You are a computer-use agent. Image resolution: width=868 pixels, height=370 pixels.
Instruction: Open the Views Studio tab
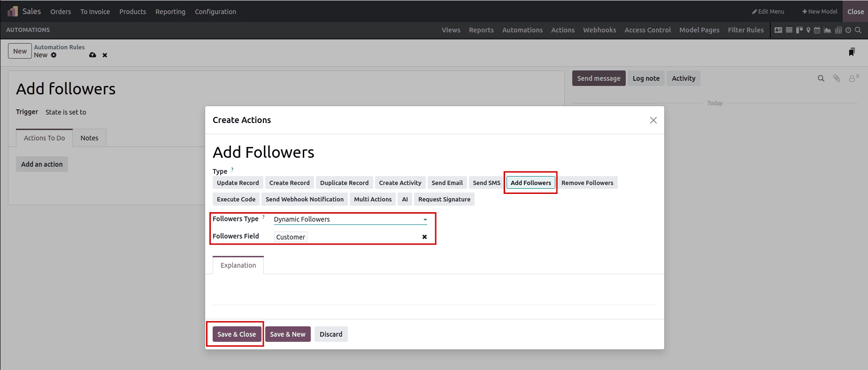click(x=451, y=30)
